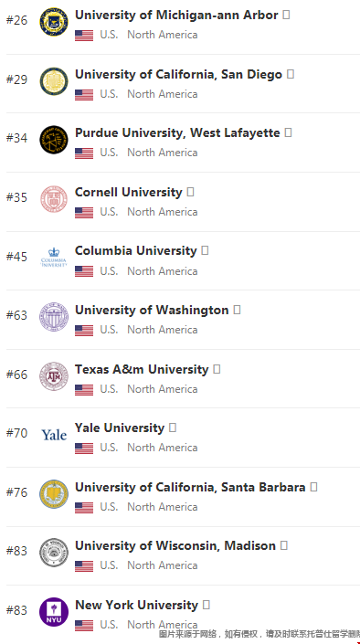Click the University of Wisconsin Madison seal

(54, 553)
